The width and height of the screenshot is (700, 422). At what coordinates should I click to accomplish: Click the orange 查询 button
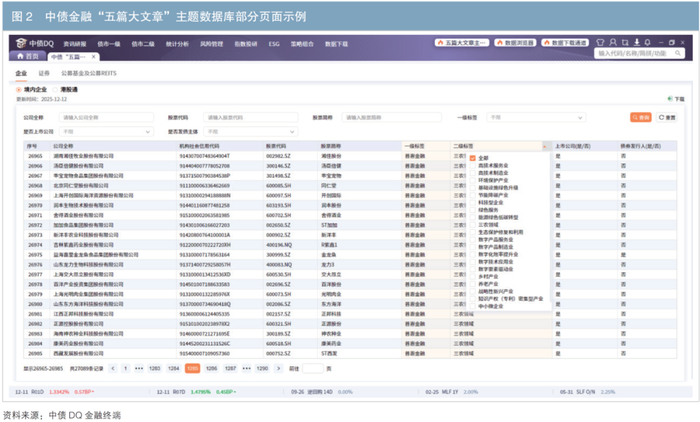click(640, 117)
